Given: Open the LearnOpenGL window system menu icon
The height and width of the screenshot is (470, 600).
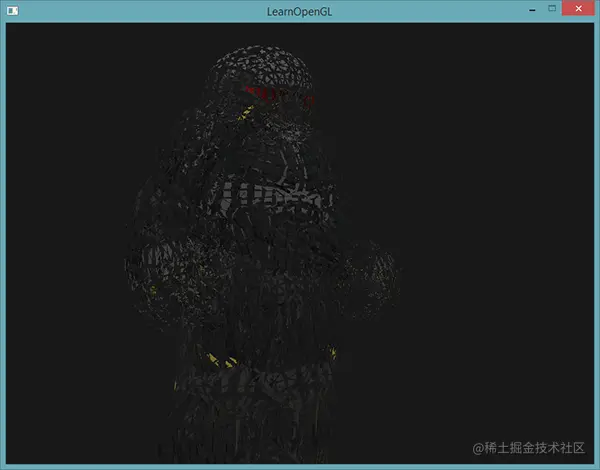Looking at the screenshot, I should coord(12,11).
